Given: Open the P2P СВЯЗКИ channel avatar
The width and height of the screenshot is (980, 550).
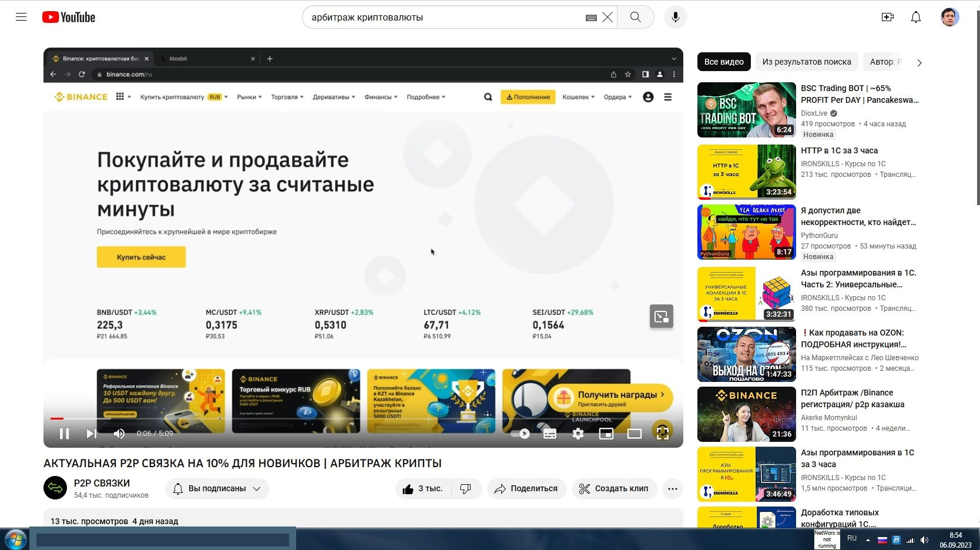Looking at the screenshot, I should pos(55,488).
